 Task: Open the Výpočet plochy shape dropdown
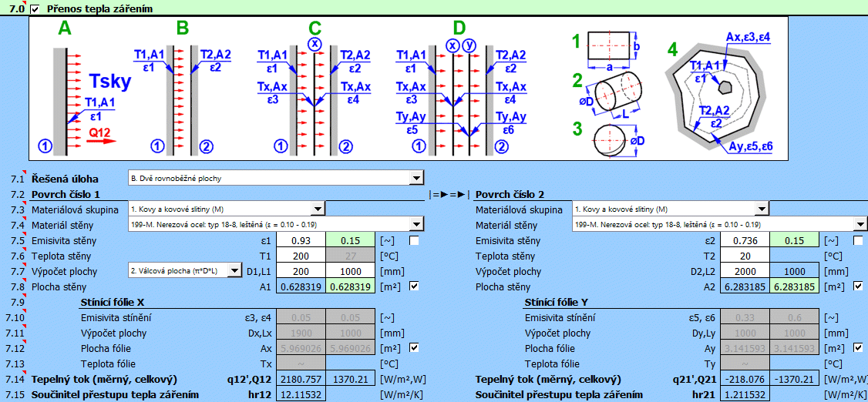tap(234, 271)
